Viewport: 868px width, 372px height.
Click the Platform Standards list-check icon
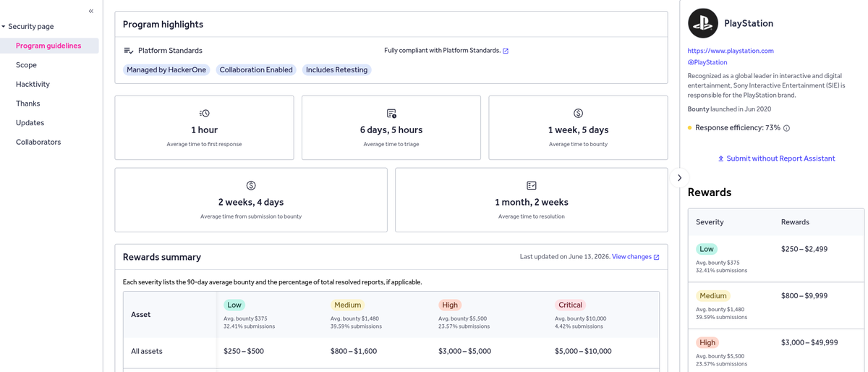129,51
